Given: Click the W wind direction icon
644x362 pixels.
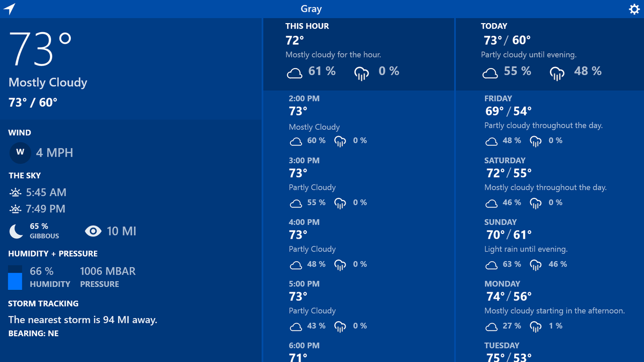Looking at the screenshot, I should tap(20, 152).
